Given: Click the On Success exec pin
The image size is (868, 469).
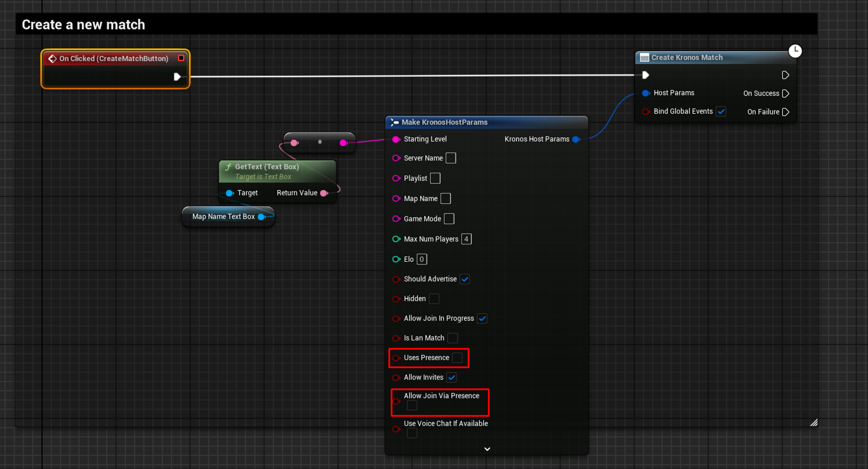Looking at the screenshot, I should (x=785, y=93).
